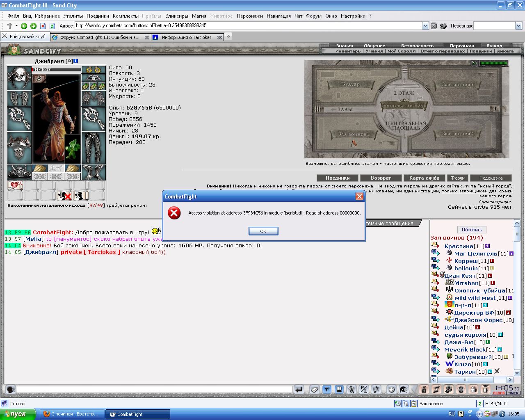Toggle the chat filter funnel icon
This screenshot has width=525, height=420.
(x=327, y=389)
